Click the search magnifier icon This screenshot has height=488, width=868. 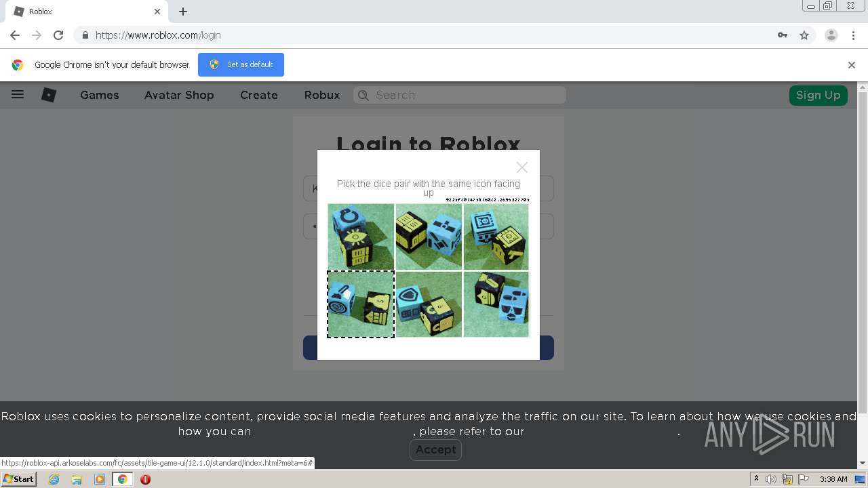pos(364,96)
